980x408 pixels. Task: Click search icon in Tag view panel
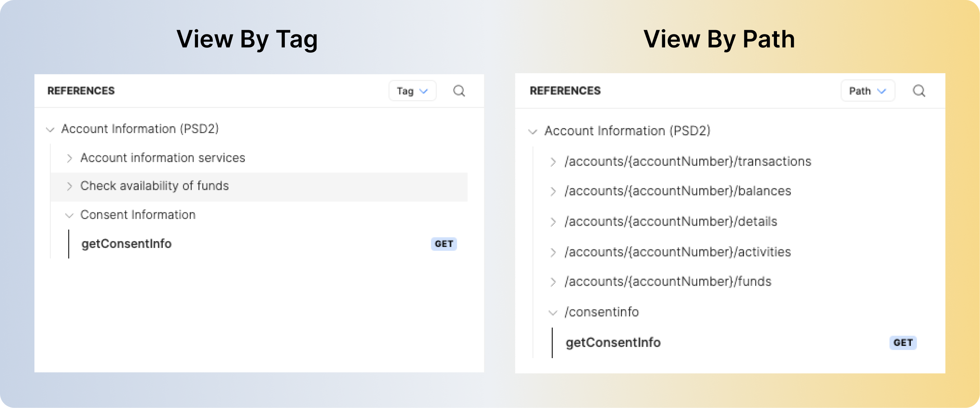pyautogui.click(x=459, y=91)
